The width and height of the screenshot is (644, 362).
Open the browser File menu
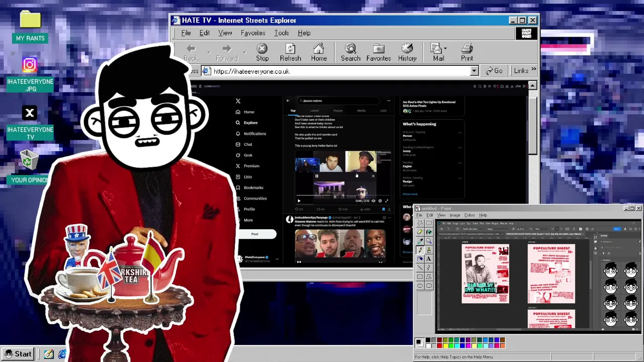click(186, 33)
